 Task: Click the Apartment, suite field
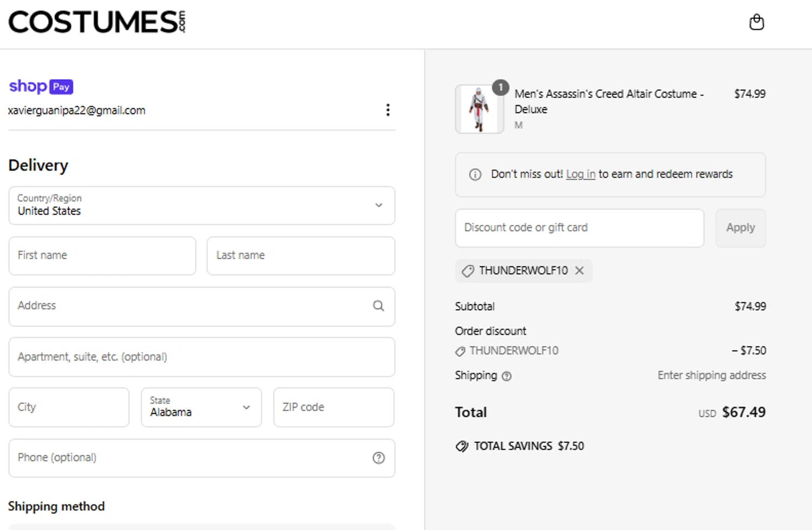(202, 357)
